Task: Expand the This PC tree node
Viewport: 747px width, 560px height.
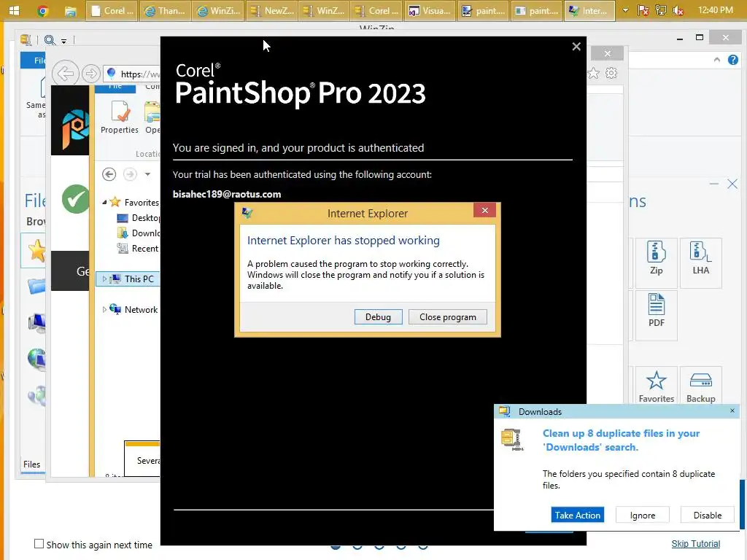Action: click(x=105, y=279)
